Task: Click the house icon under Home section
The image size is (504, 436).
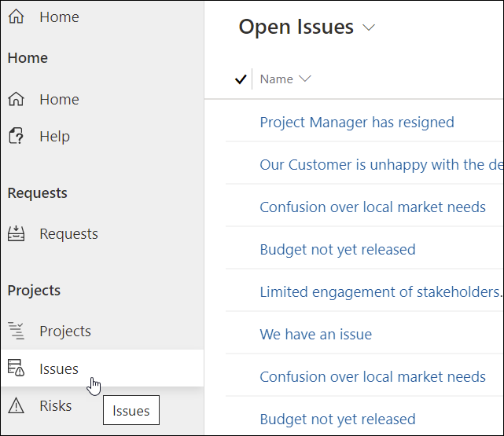Action: click(x=16, y=100)
